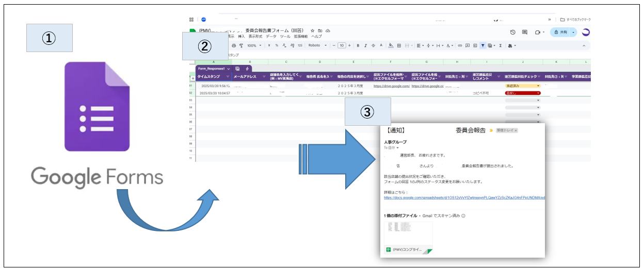The width and height of the screenshot is (644, 269).
Task: Open the 承認済み status dropdown
Action: pyautogui.click(x=523, y=86)
